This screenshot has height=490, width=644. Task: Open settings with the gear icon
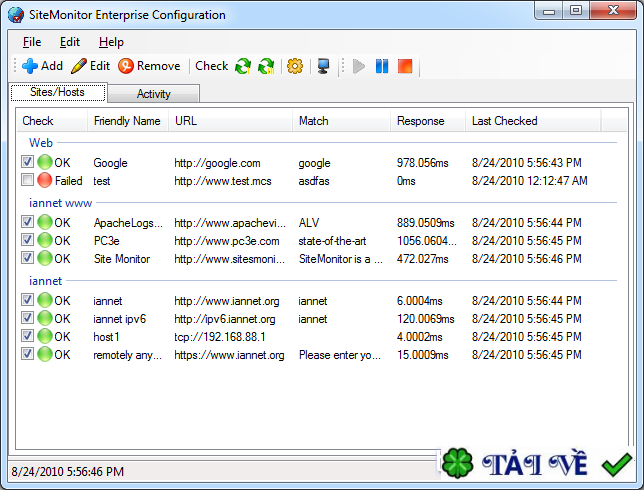[x=295, y=66]
